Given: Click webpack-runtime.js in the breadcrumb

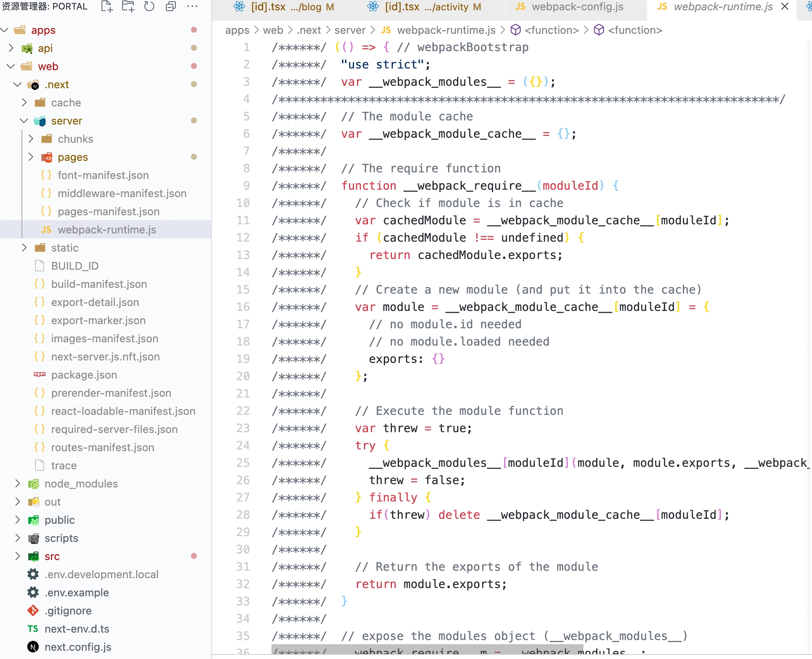Looking at the screenshot, I should (438, 30).
